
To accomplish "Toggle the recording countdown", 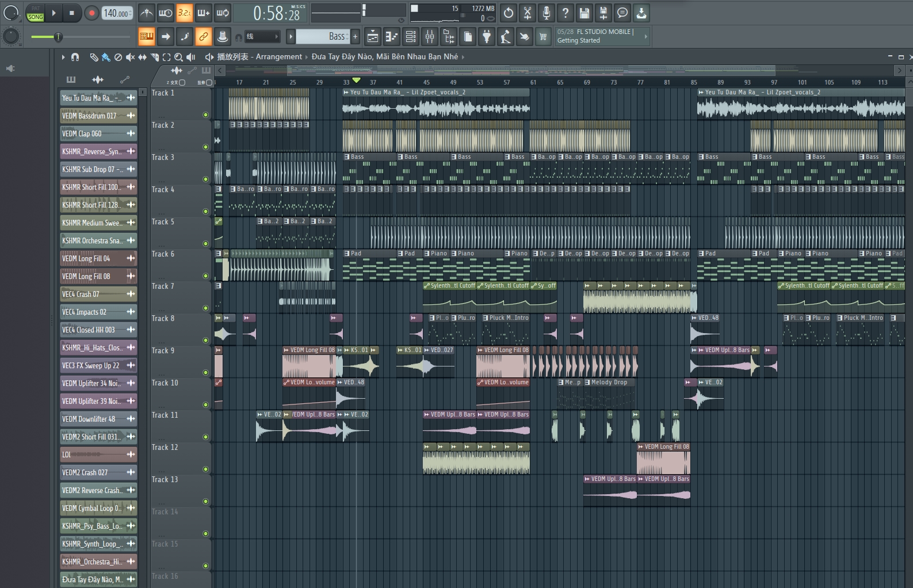I will (x=184, y=13).
